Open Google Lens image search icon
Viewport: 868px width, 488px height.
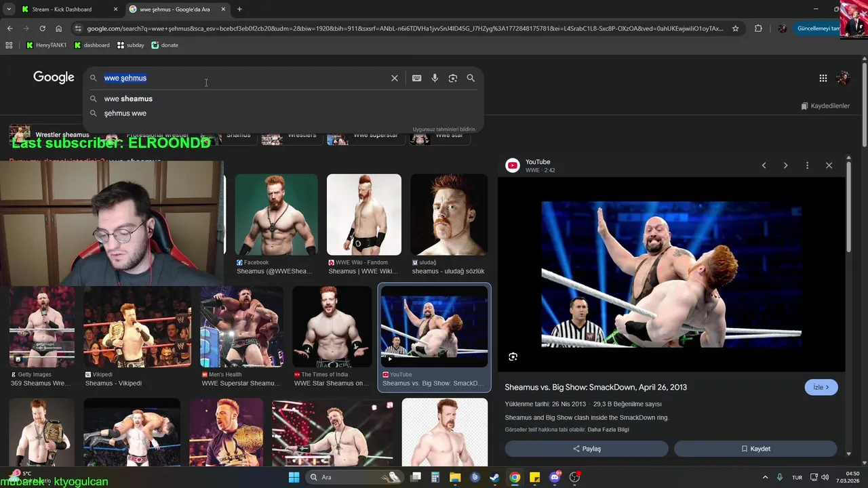point(453,78)
